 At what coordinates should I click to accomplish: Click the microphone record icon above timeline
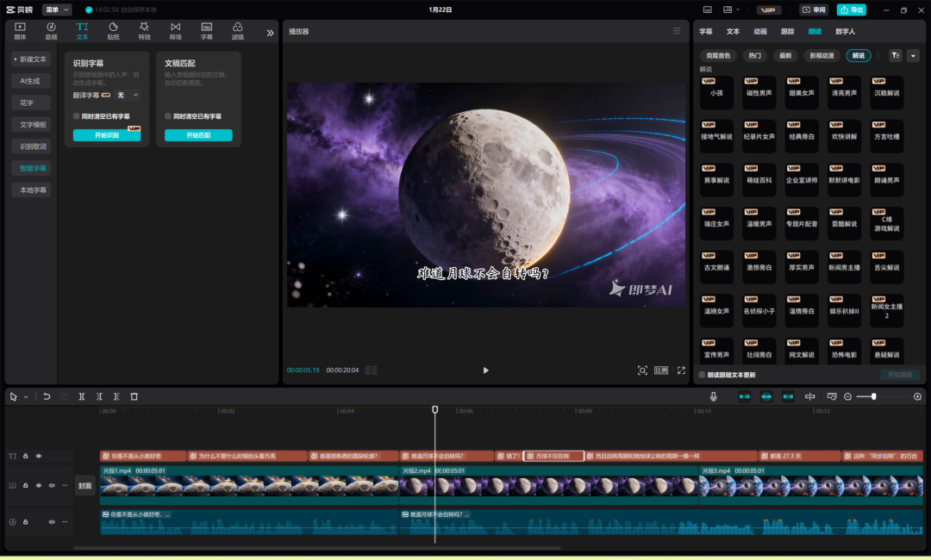713,396
